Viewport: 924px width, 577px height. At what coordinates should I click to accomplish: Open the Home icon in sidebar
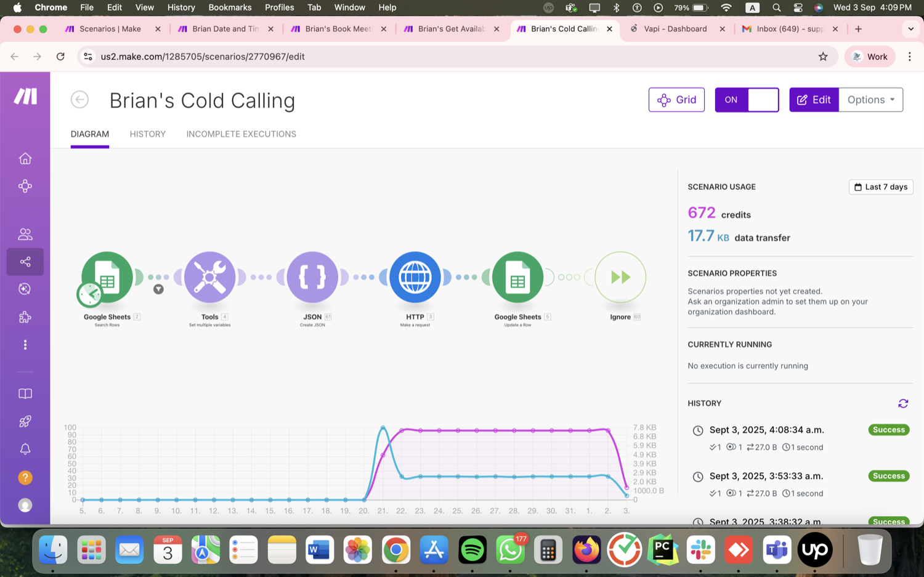point(25,158)
